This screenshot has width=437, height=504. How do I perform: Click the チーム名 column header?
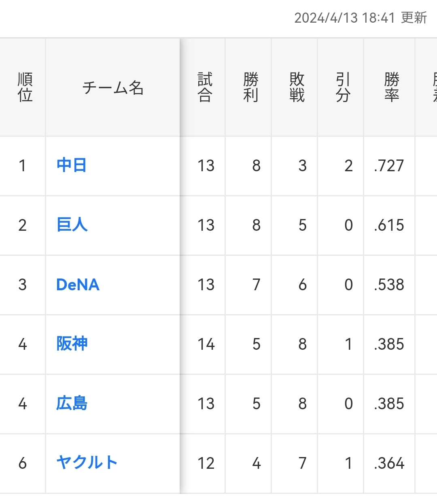113,87
